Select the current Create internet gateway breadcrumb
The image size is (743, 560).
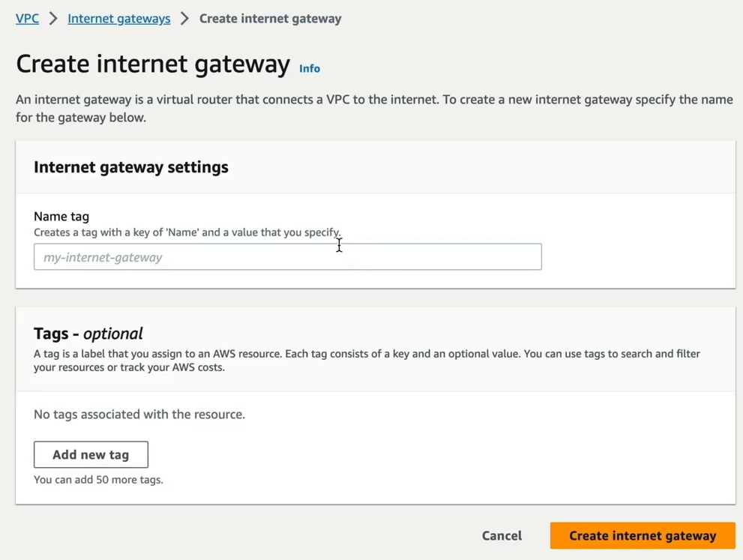click(270, 19)
